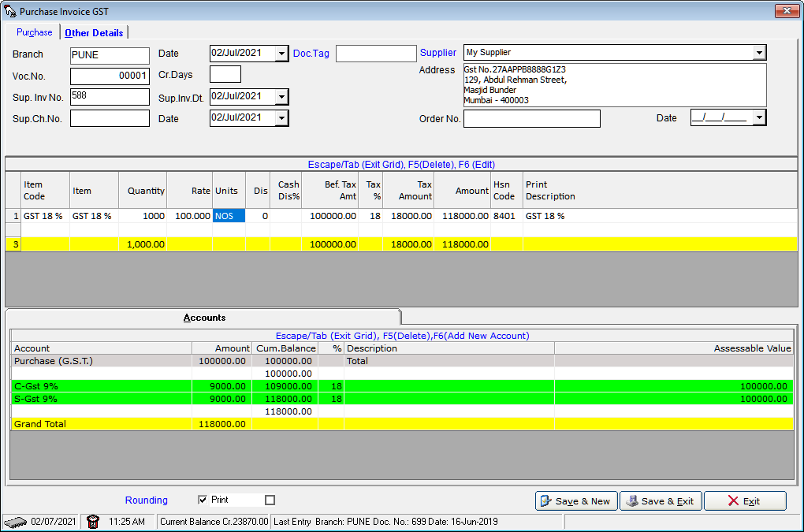Click the keyboard icon in status bar
Screen dimensions: 804x532
(x=15, y=522)
